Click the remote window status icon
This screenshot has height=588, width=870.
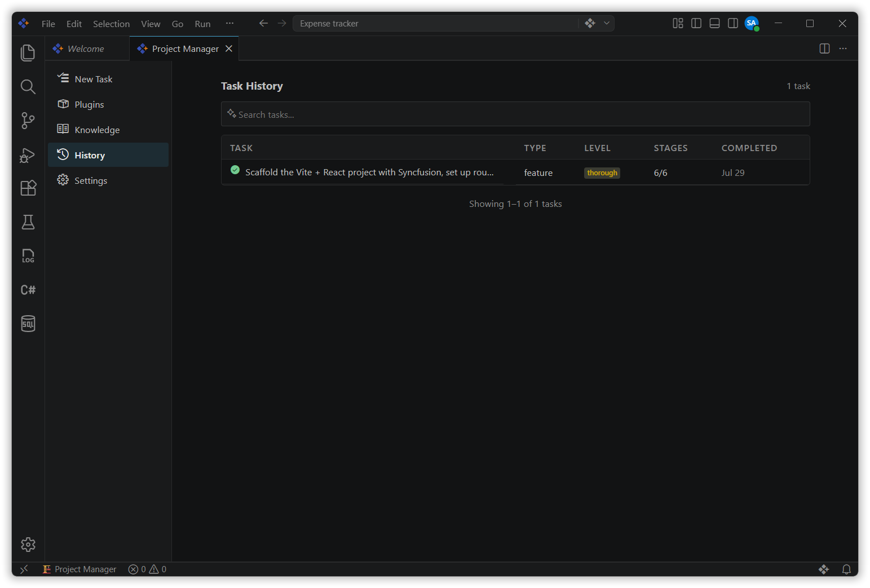click(24, 569)
